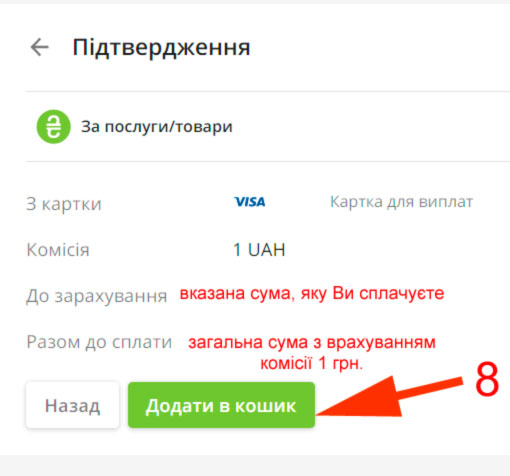Click the Підтвердження page heading

pos(161,47)
